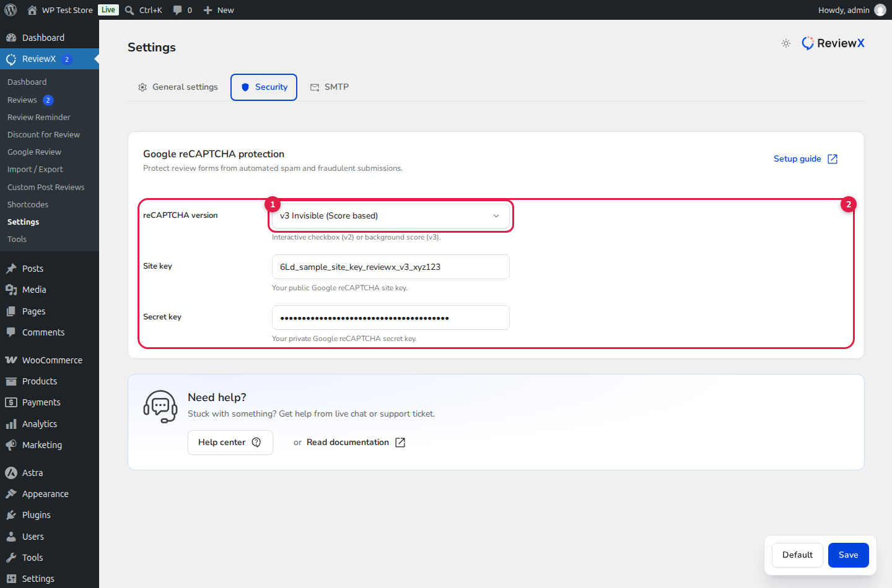Open the Media icon in sidebar
Screen dimensions: 892x588
tap(11, 290)
